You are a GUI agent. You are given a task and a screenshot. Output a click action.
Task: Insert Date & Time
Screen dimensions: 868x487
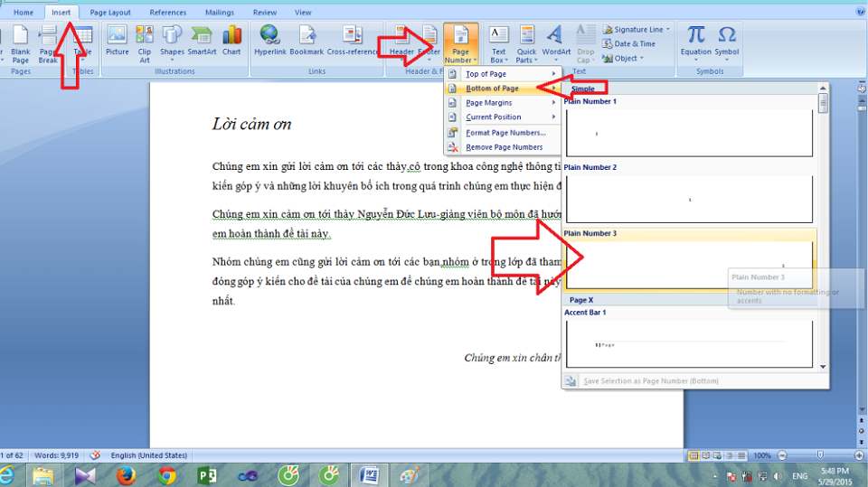pos(629,43)
